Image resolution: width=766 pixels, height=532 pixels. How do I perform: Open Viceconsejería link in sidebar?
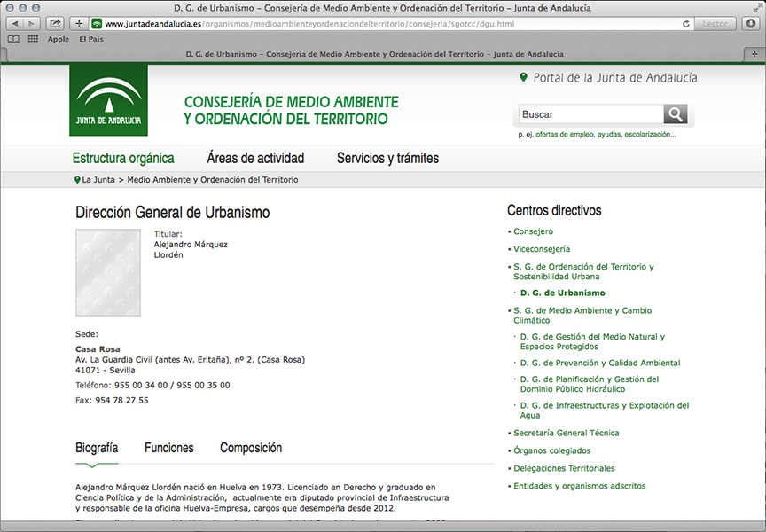[541, 249]
